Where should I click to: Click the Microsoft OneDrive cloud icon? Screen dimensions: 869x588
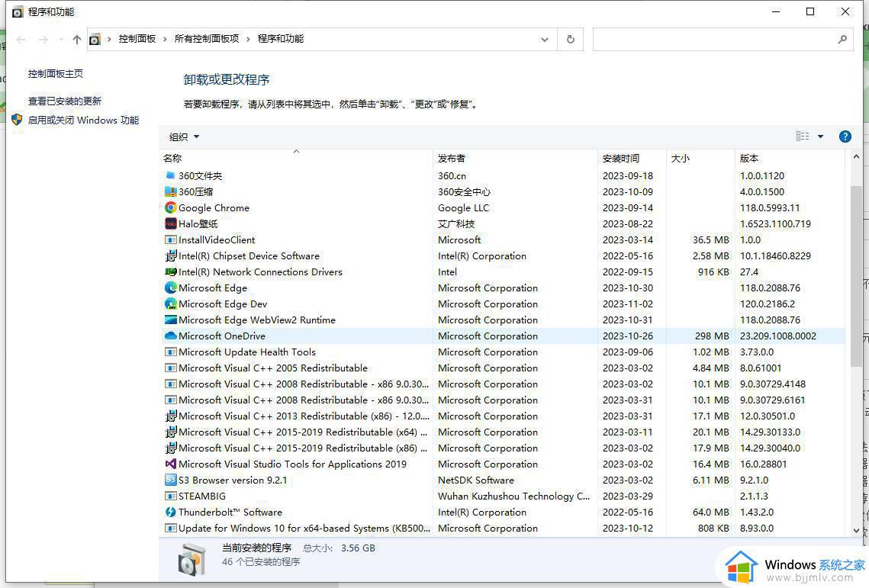[x=171, y=336]
